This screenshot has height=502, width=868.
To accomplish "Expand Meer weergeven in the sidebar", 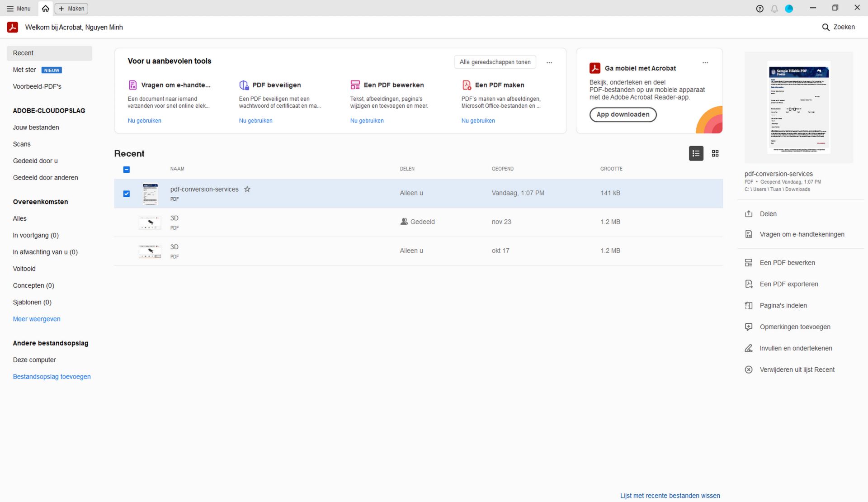I will 36,319.
